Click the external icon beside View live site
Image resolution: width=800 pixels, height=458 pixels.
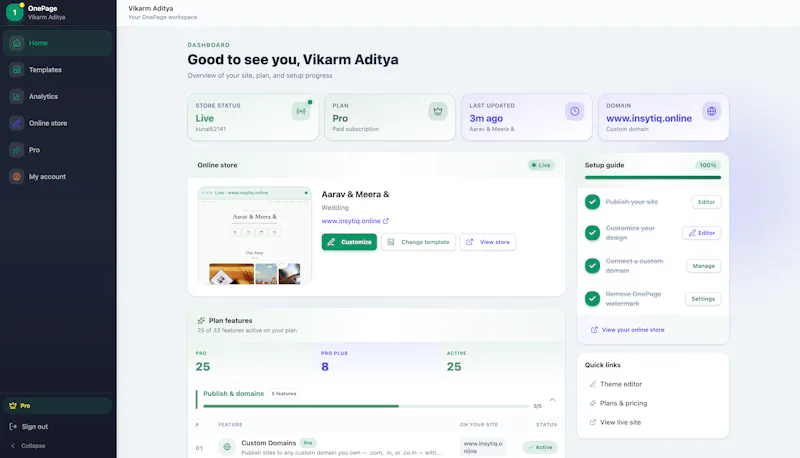click(x=593, y=422)
